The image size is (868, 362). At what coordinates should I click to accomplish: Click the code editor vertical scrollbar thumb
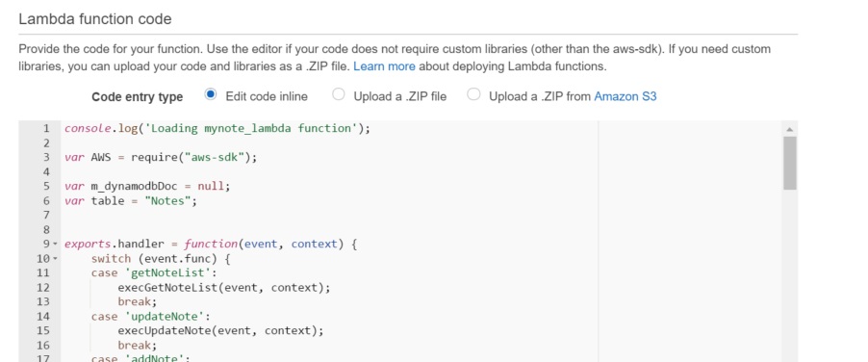[x=790, y=163]
